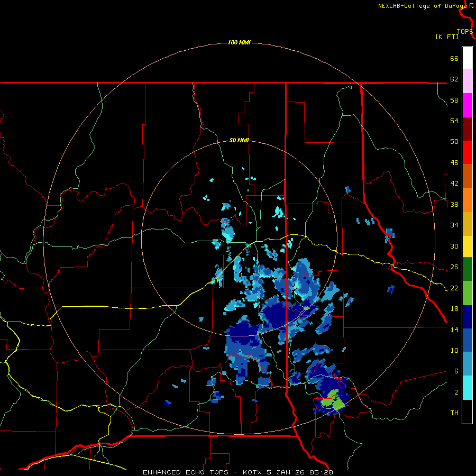Select the white legend color swatch
This screenshot has width=476, height=476.
click(x=467, y=58)
